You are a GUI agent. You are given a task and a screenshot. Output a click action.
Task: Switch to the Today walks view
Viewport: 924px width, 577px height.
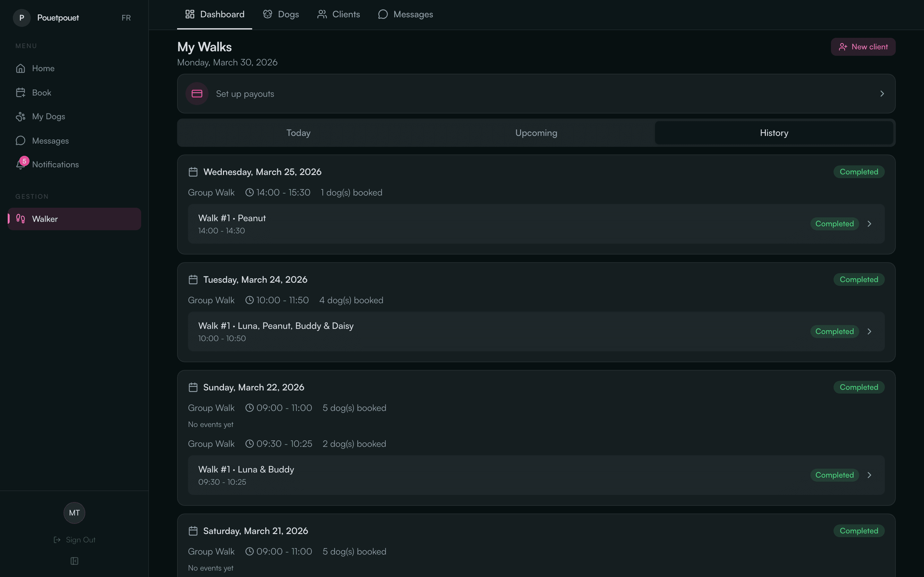[x=298, y=133]
